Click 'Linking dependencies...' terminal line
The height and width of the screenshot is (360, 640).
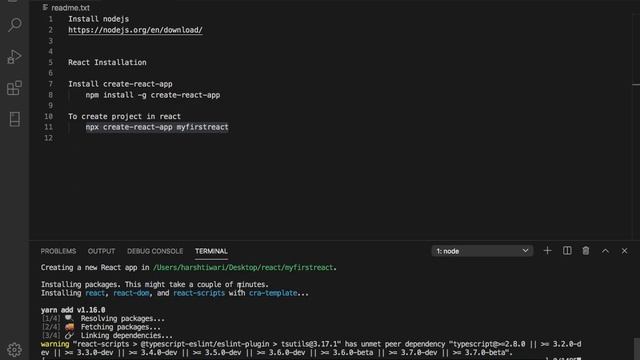coord(127,336)
